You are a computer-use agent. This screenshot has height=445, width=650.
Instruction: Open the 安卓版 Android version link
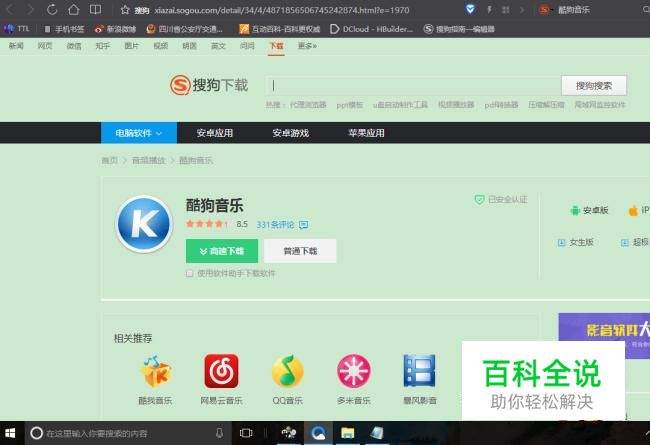point(589,211)
